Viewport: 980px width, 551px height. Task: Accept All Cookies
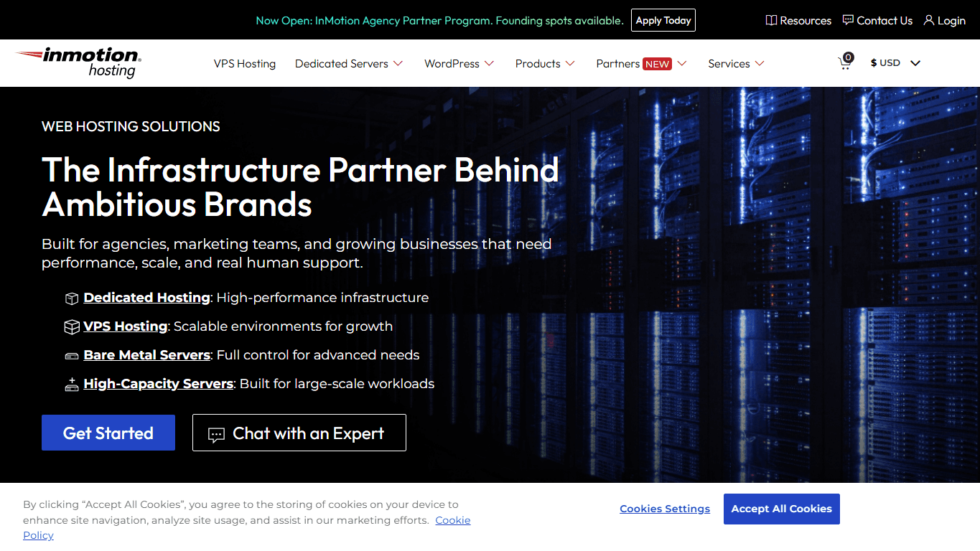(x=782, y=509)
